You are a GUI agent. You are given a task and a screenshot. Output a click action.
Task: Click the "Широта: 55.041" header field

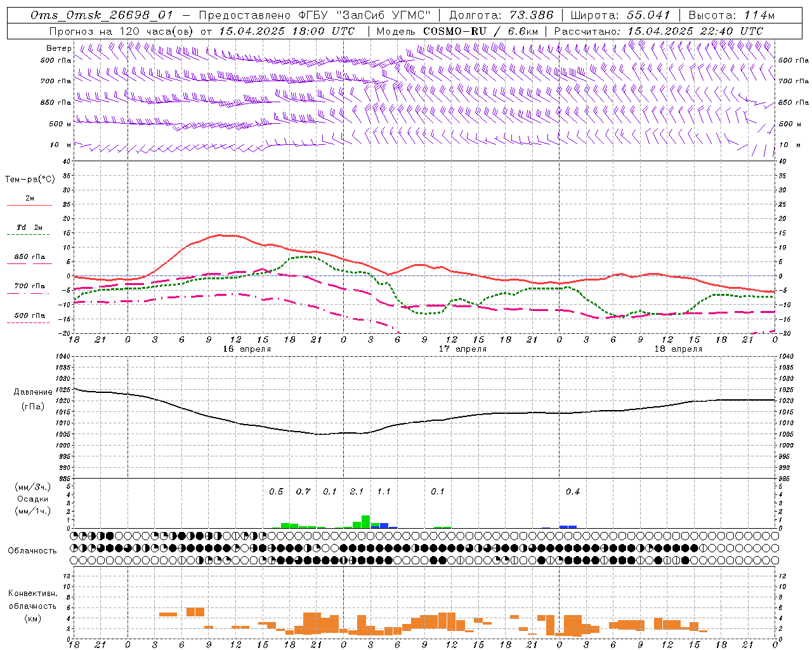pos(620,15)
